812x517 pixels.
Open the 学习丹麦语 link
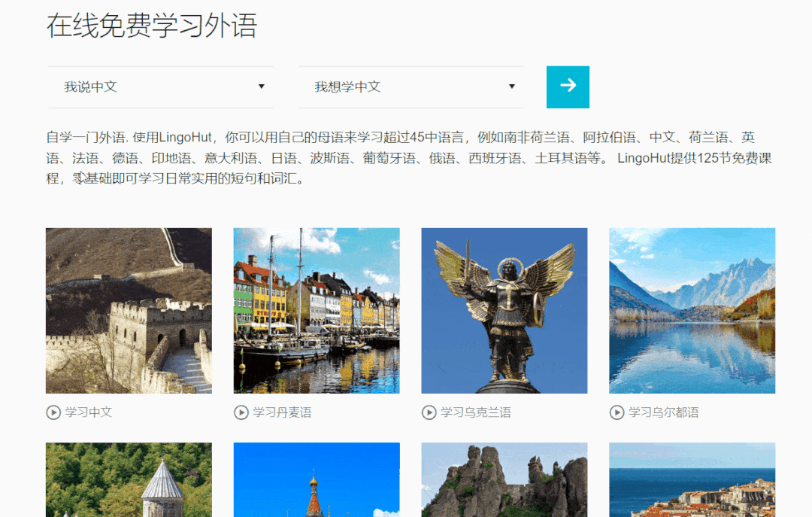(282, 412)
